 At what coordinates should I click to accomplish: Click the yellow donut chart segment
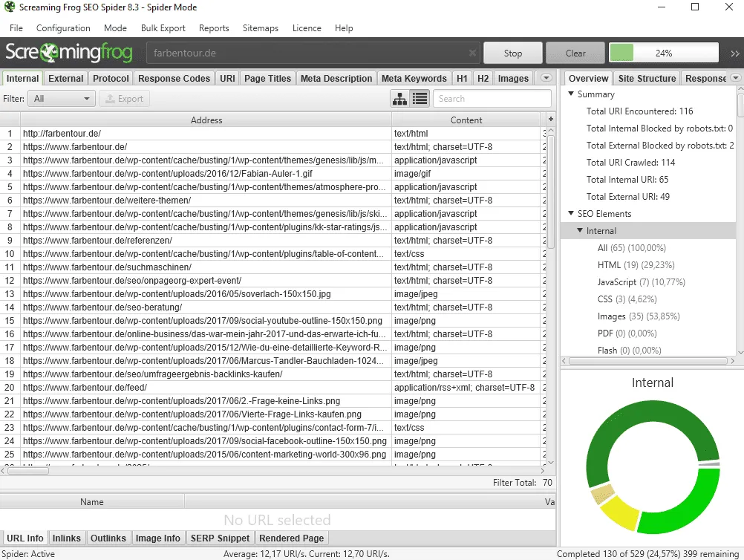[x=622, y=513]
